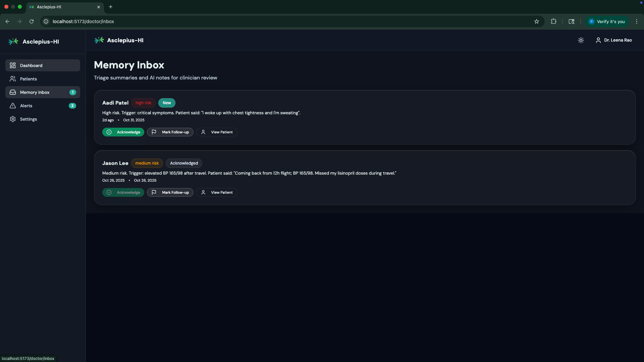Image resolution: width=644 pixels, height=362 pixels.
Task: Bookmark this page with star icon
Action: 537,21
